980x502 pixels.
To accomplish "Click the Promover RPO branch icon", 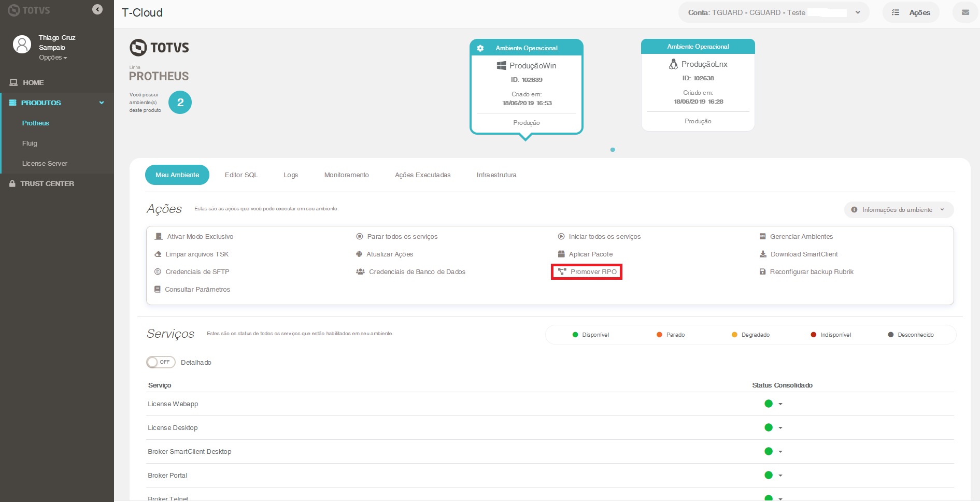I will 562,271.
